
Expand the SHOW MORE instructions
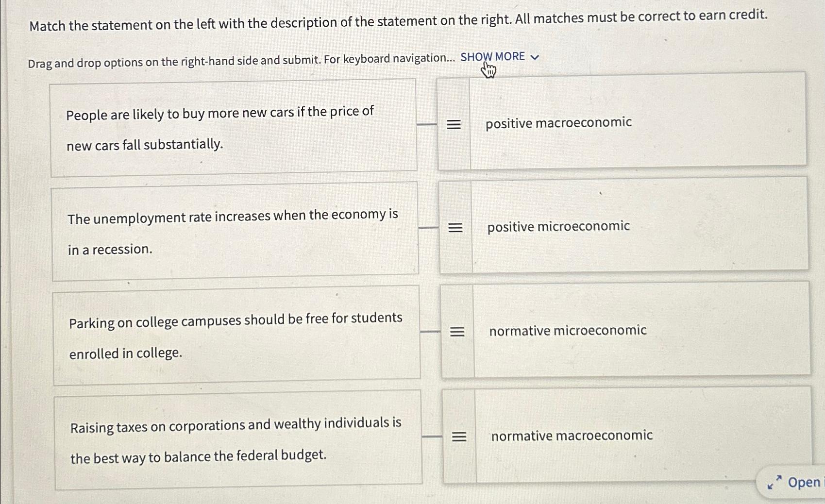pyautogui.click(x=492, y=56)
